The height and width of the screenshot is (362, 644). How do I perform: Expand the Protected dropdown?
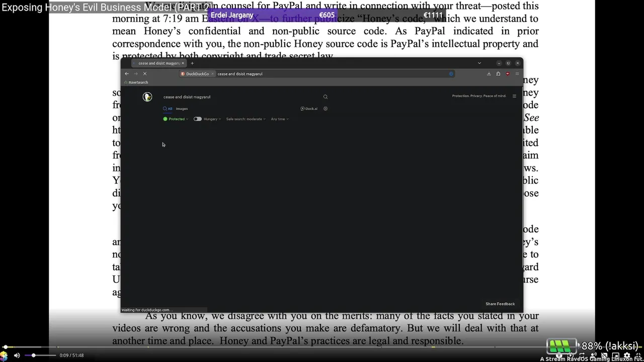(176, 119)
